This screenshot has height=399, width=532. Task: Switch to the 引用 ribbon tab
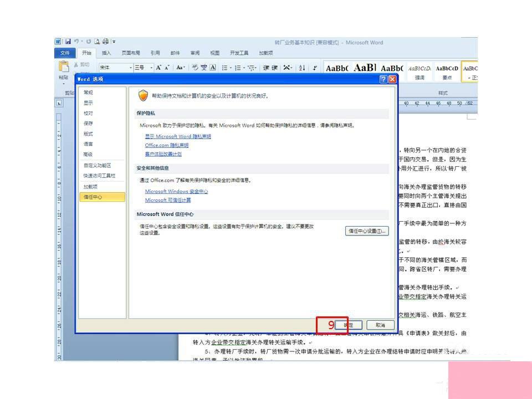[155, 53]
